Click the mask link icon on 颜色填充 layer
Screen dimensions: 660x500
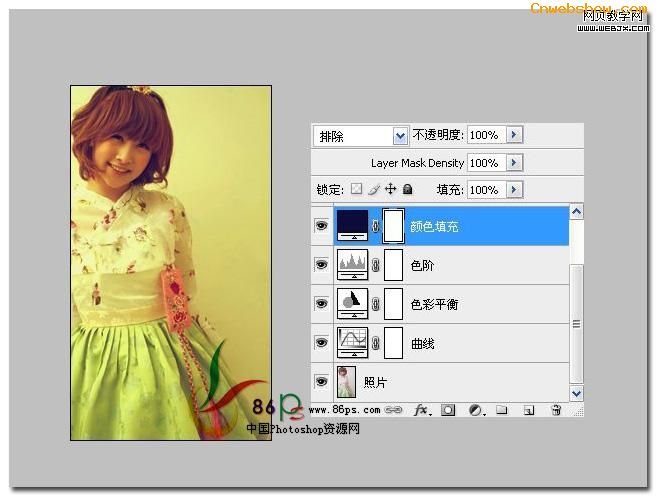pyautogui.click(x=375, y=226)
